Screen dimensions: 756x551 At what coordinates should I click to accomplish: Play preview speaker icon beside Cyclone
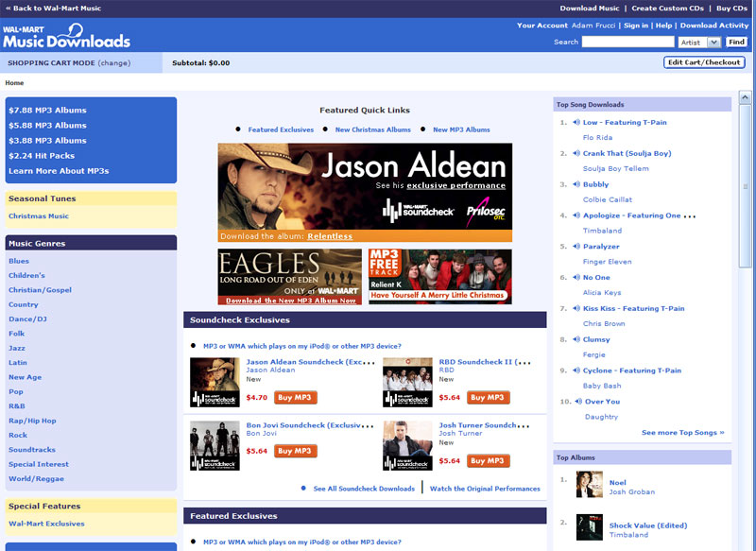576,370
